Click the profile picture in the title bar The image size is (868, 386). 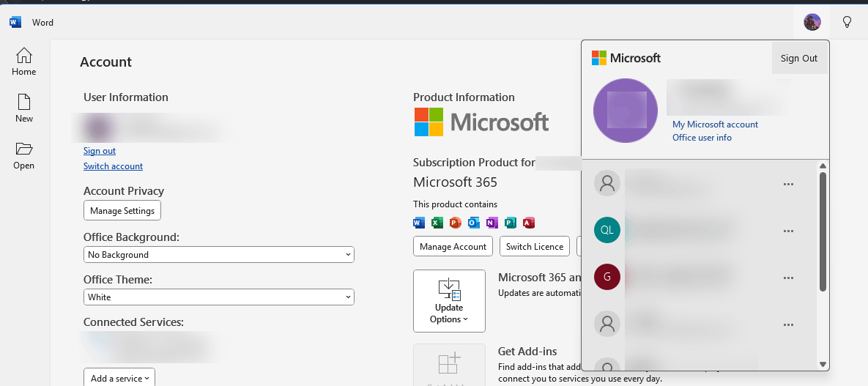coord(812,22)
